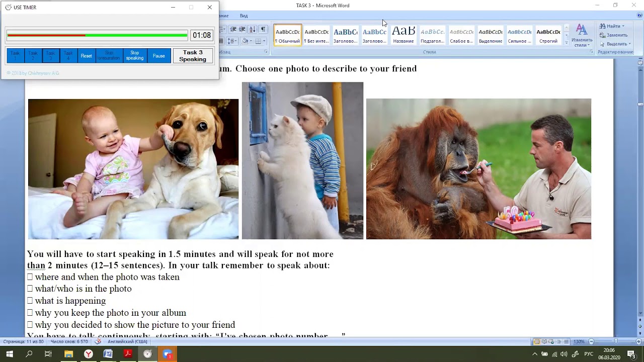Apply the Выделение style

point(491,35)
